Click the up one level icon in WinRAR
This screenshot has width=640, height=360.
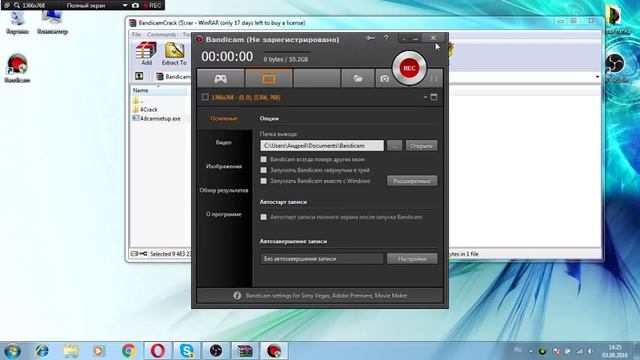coord(139,76)
